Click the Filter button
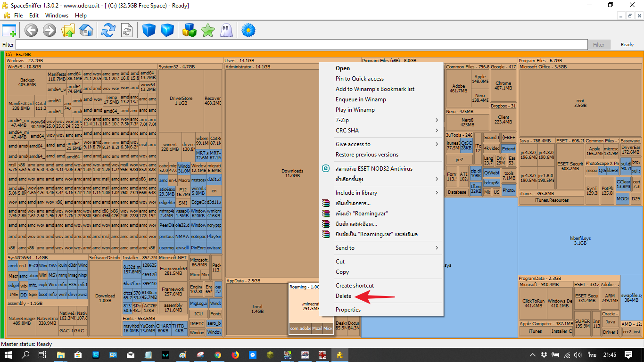 [599, 45]
